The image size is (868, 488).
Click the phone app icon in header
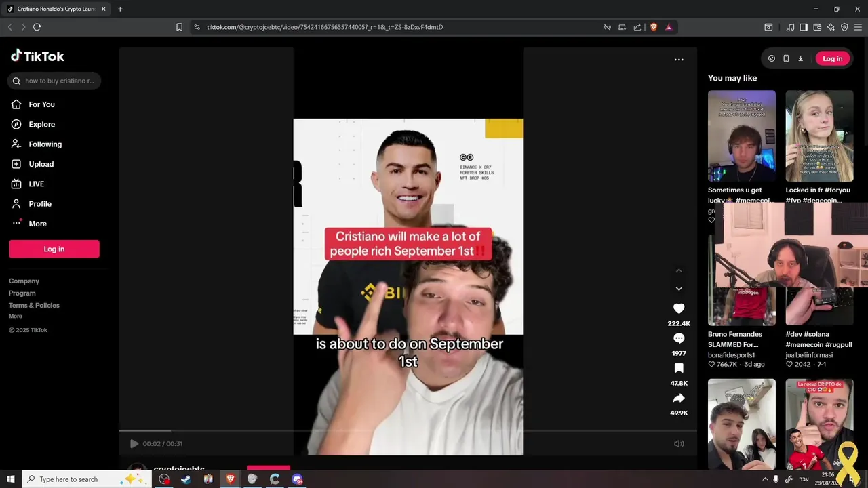coord(786,59)
